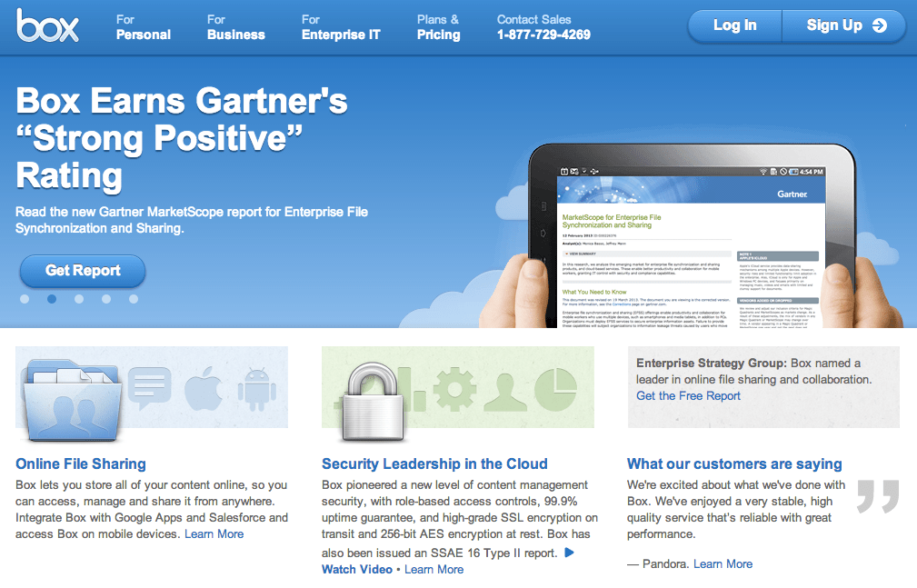Click Learn More next to Watch Video

pyautogui.click(x=434, y=569)
